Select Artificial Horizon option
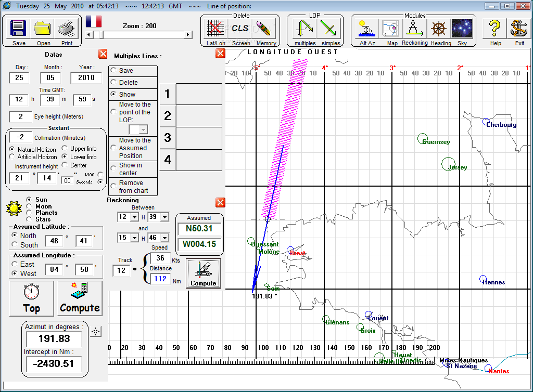Viewport: 533px width, 392px height. point(12,156)
